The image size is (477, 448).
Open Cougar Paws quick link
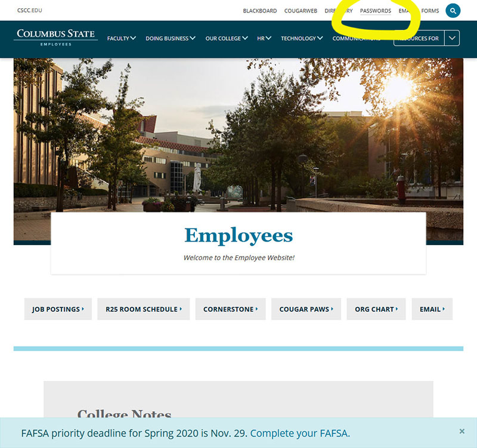306,309
